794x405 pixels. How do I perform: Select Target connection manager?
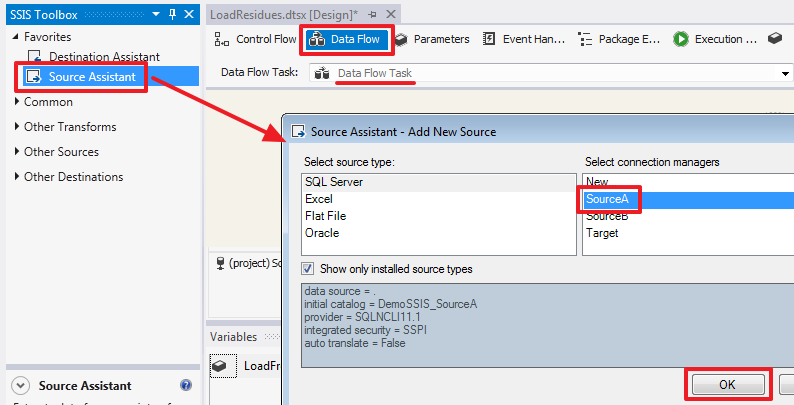click(689, 233)
